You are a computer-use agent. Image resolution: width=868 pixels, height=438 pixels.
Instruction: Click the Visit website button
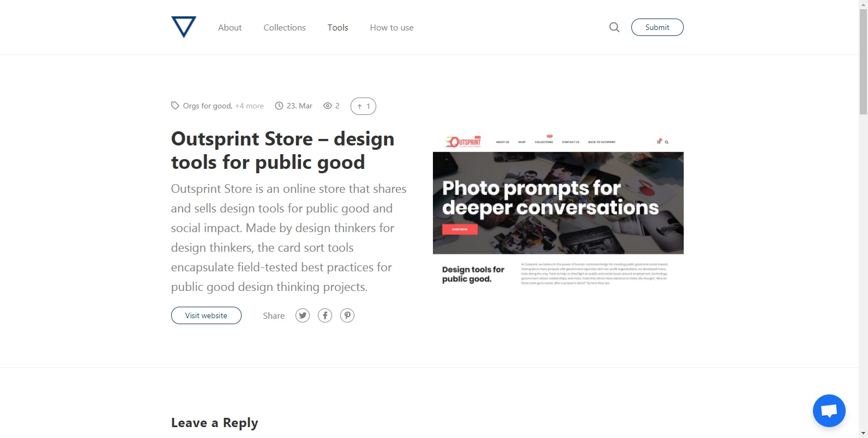click(x=206, y=315)
